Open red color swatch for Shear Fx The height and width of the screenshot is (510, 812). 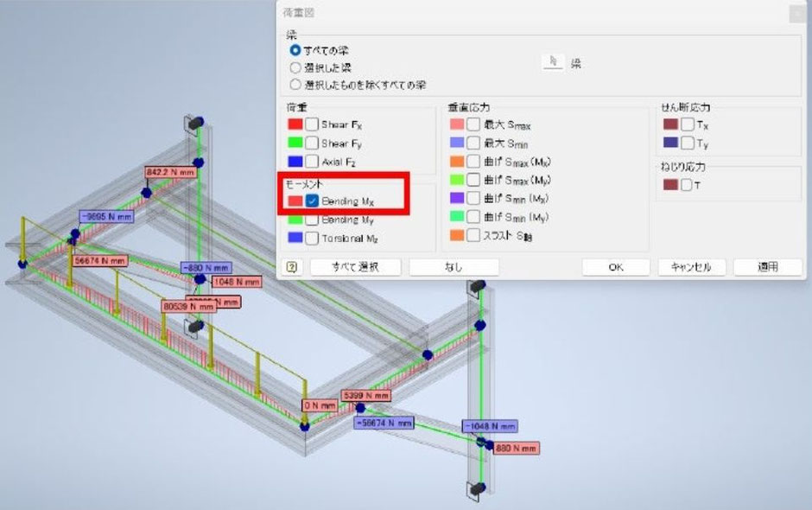(295, 124)
